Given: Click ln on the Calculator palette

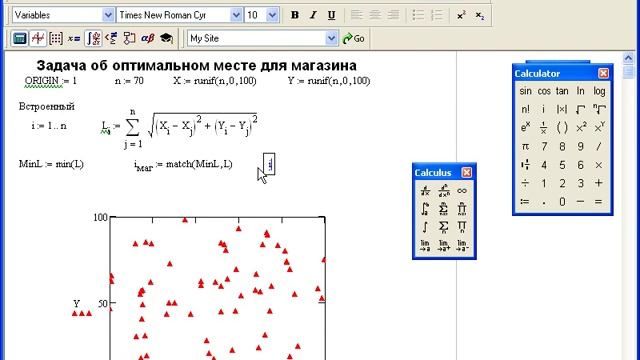Looking at the screenshot, I should coord(580,91).
